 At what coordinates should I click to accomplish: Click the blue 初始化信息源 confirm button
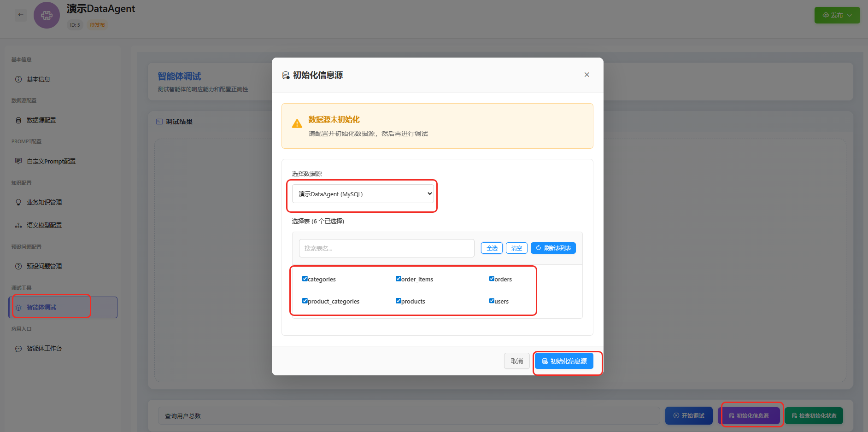564,361
